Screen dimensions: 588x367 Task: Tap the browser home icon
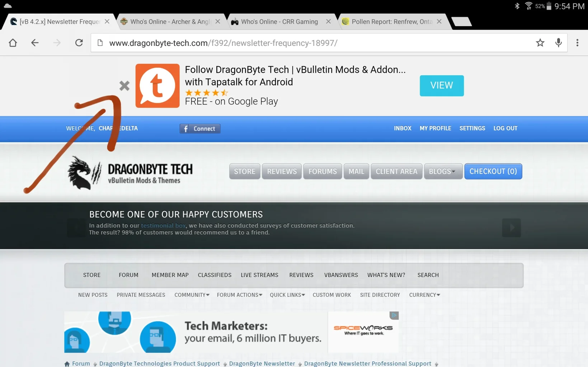point(13,43)
